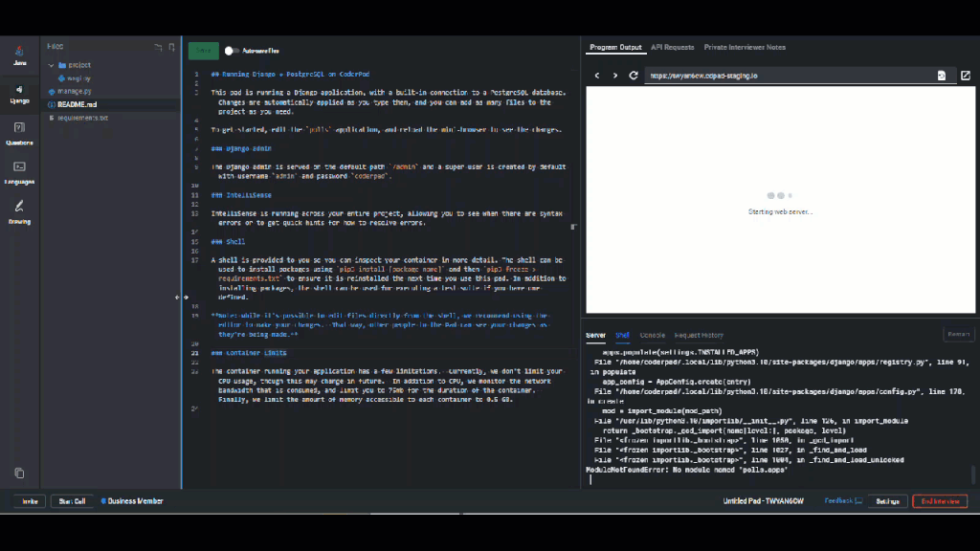The width and height of the screenshot is (980, 551).
Task: Open manage.py in the file tree
Action: pyautogui.click(x=74, y=91)
